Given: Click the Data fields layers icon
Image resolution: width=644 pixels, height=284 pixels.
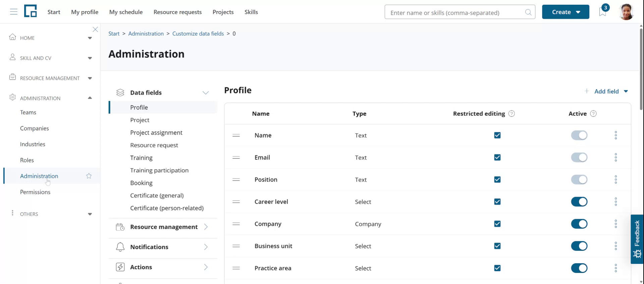Looking at the screenshot, I should (120, 93).
